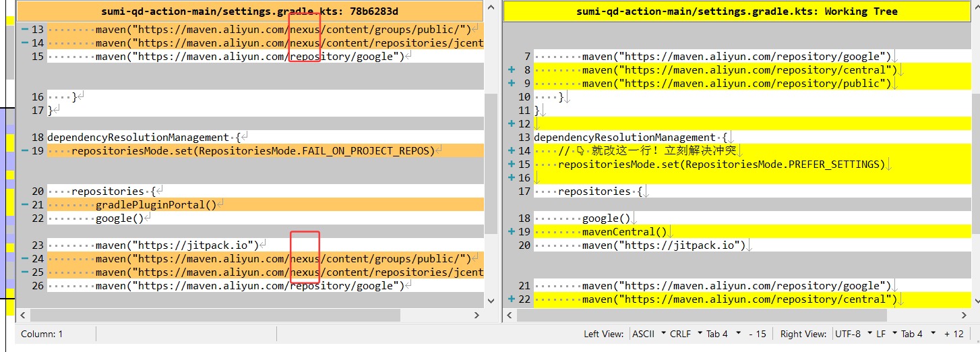The width and height of the screenshot is (980, 352).
Task: Click the dependencyResolutionManagement line in the right pane
Action: tap(752, 138)
